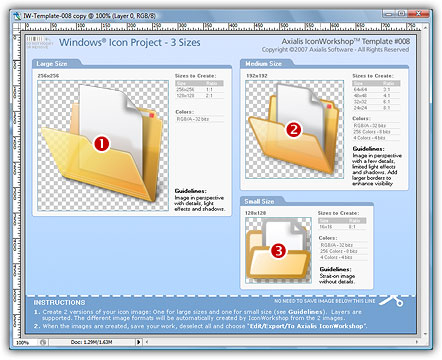
Task: Click the vertical scrollbar down arrow
Action: [x=426, y=334]
